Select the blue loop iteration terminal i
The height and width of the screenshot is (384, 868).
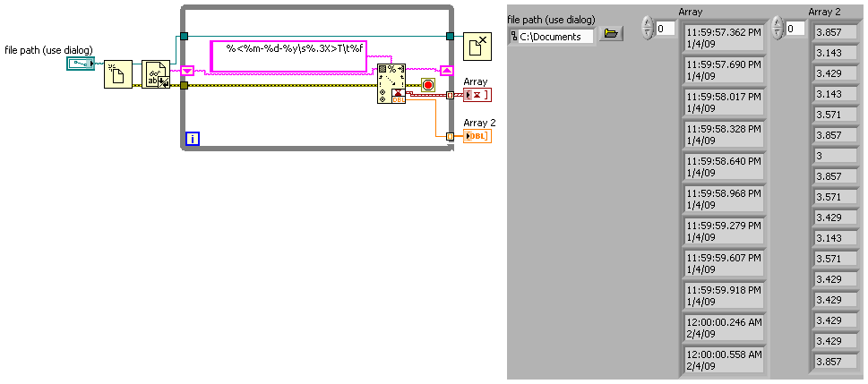(192, 139)
